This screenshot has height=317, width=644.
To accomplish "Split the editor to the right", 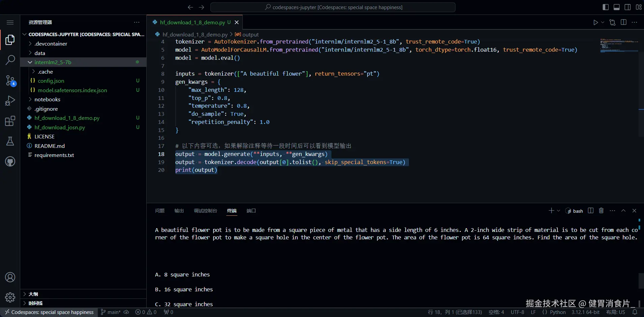I will point(623,22).
